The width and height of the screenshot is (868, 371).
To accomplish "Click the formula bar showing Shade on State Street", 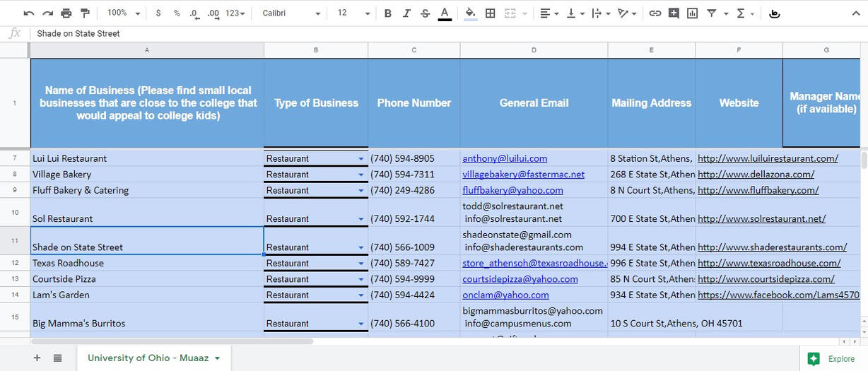I will tap(449, 33).
